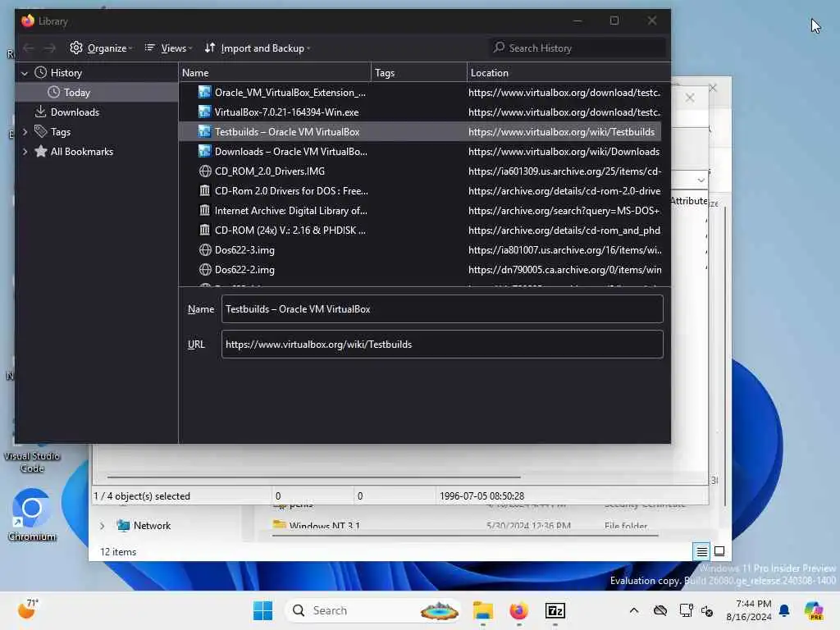
Task: Open the notification bell in taskbar
Action: click(x=784, y=610)
